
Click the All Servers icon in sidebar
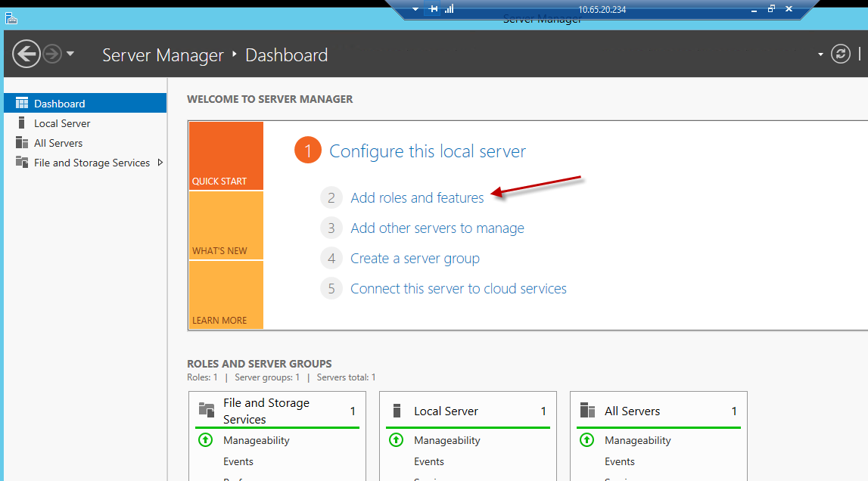(x=22, y=143)
